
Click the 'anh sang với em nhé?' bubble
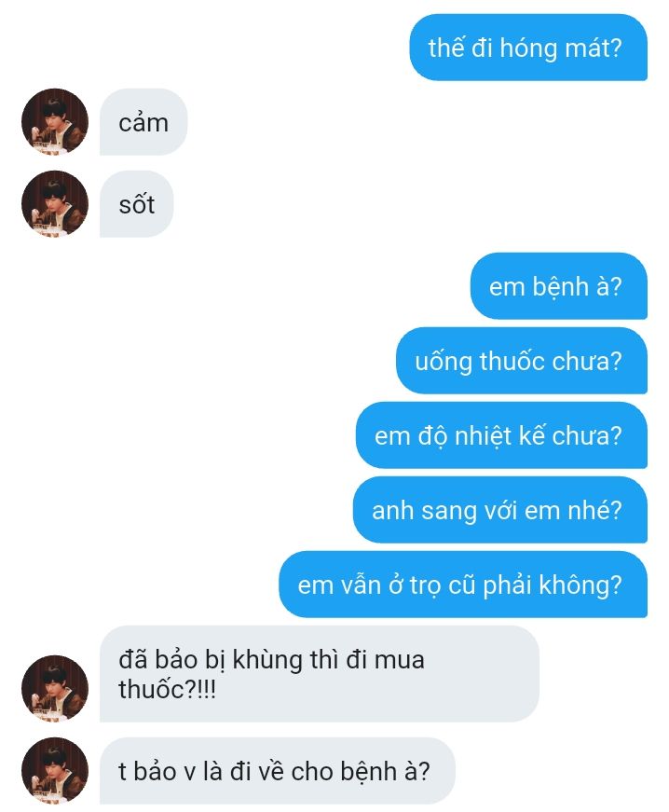pos(500,510)
